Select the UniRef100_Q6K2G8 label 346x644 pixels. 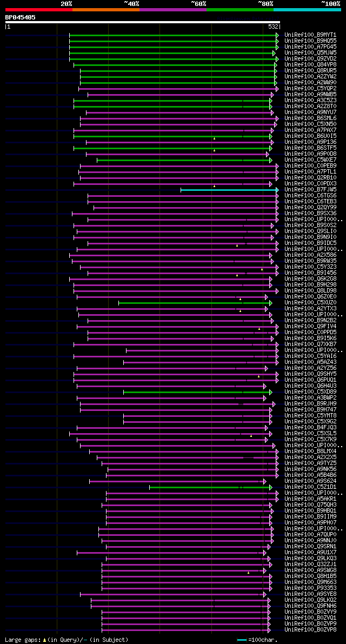(x=310, y=280)
